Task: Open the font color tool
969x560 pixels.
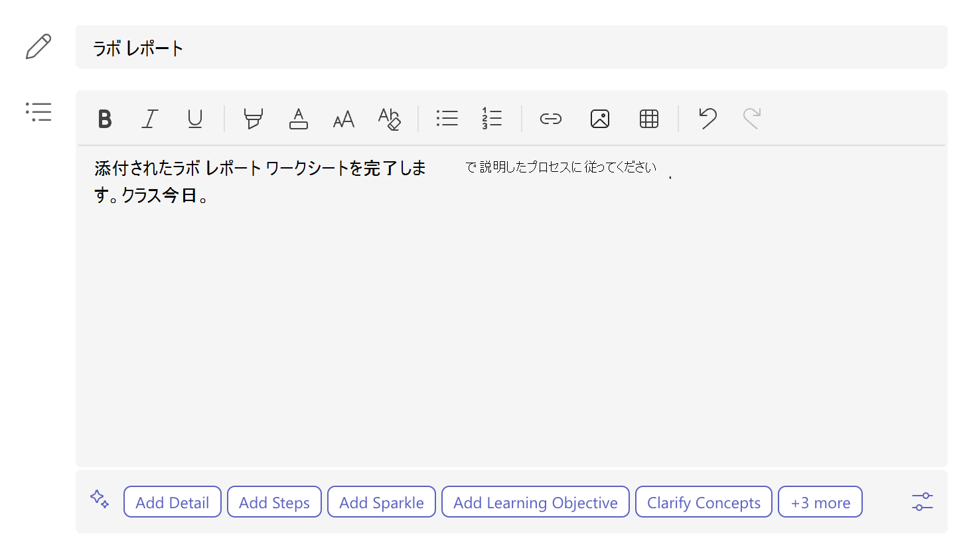Action: 299,119
